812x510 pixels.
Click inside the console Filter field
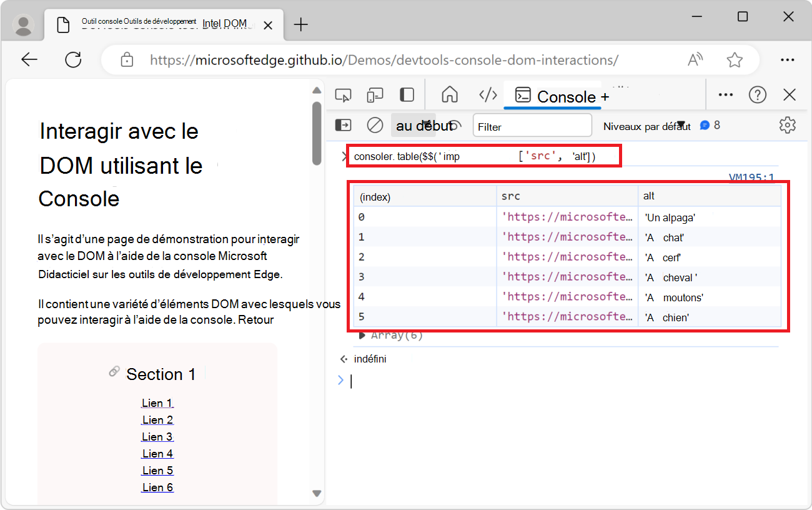pyautogui.click(x=532, y=126)
